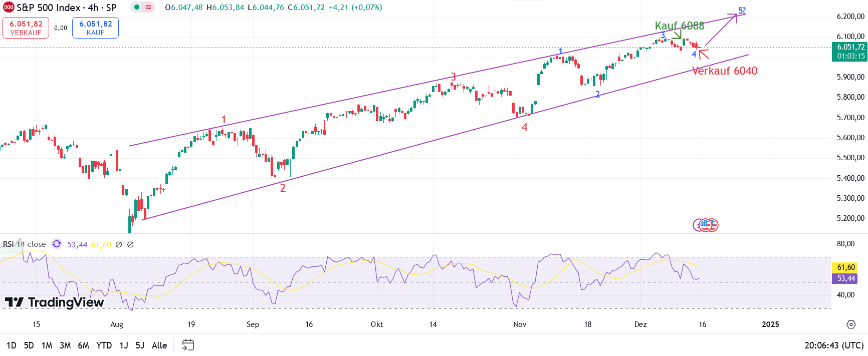Click the US flag economic event marker
Screen dimensions: 868x356
pos(706,225)
